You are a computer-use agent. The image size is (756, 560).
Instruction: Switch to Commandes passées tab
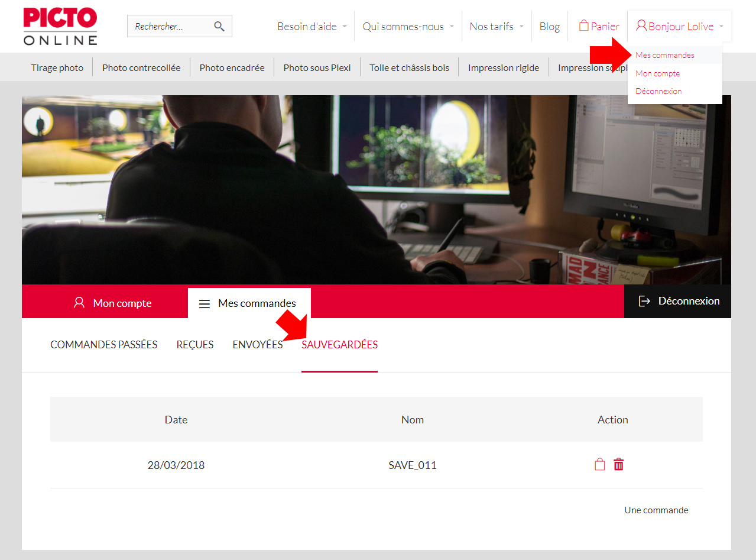(x=104, y=345)
